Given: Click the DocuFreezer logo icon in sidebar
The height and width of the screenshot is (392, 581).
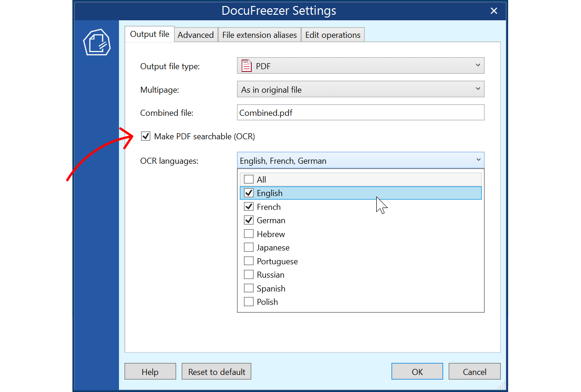Looking at the screenshot, I should pos(97,42).
